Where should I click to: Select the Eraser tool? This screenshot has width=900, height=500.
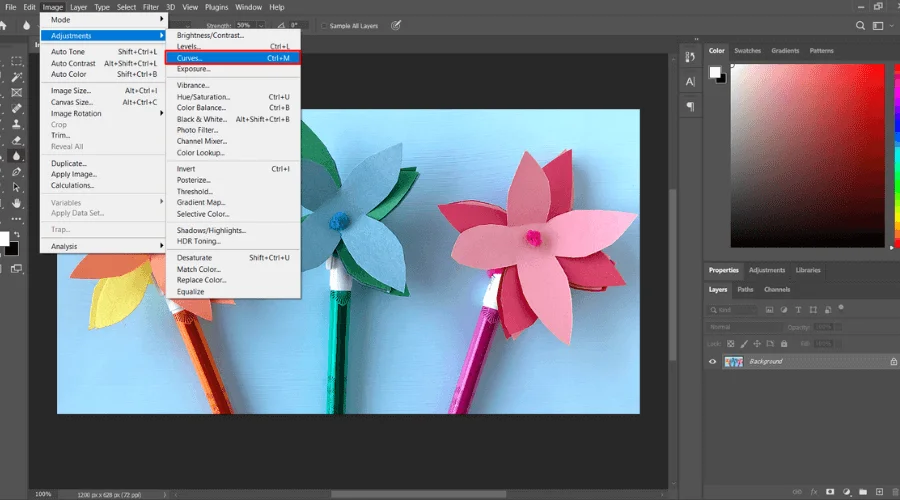[17, 140]
